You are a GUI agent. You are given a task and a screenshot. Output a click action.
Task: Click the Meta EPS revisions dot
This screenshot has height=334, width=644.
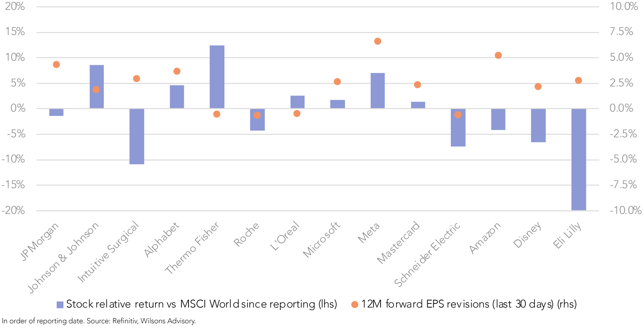(x=377, y=41)
